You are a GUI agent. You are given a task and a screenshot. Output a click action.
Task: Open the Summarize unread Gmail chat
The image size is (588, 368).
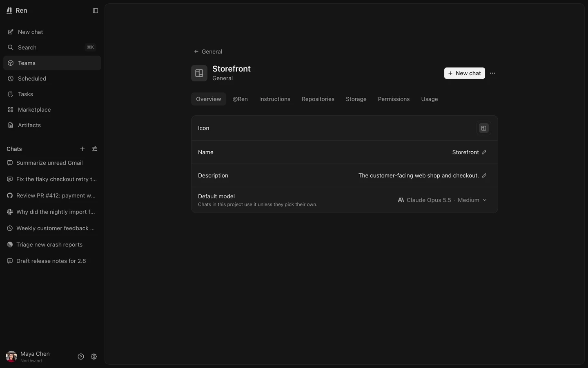[x=52, y=163]
